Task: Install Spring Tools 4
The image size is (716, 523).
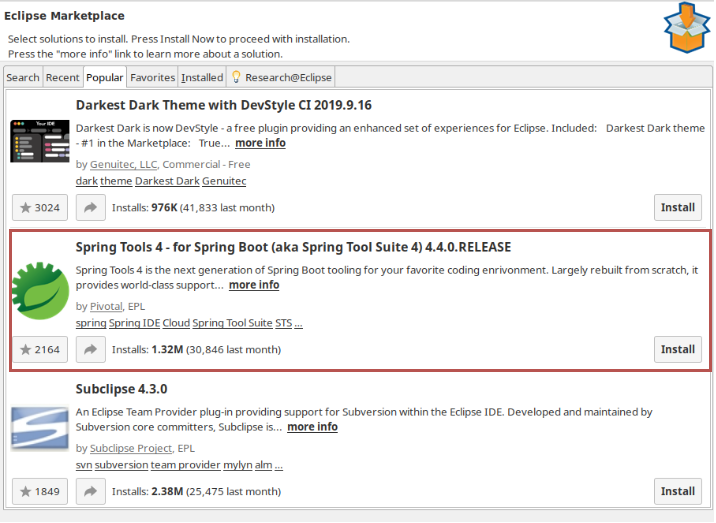Action: (x=678, y=350)
